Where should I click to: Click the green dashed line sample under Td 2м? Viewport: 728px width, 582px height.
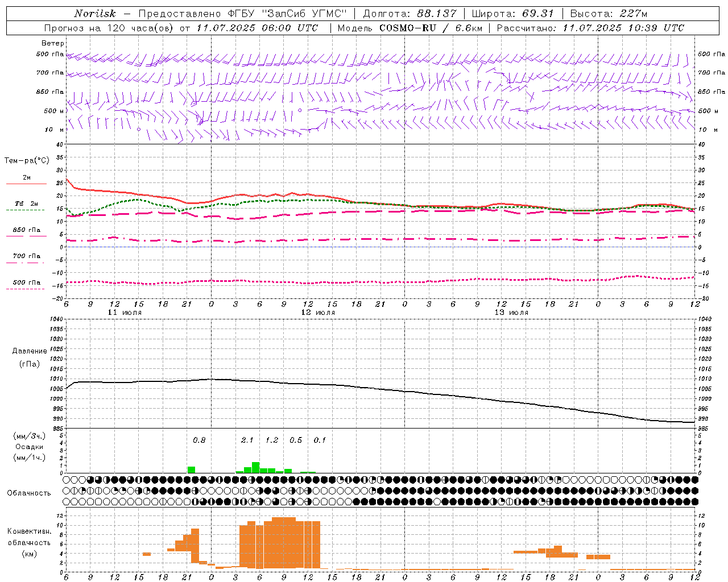(x=25, y=210)
